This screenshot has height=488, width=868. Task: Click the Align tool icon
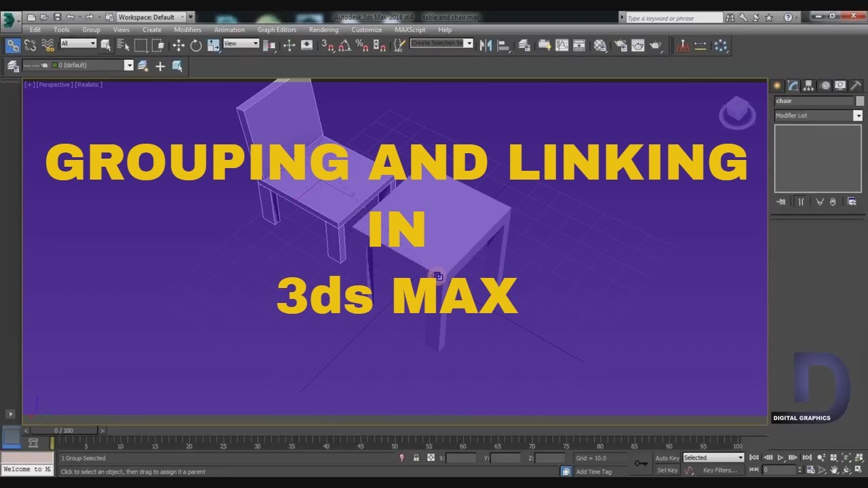coord(503,45)
